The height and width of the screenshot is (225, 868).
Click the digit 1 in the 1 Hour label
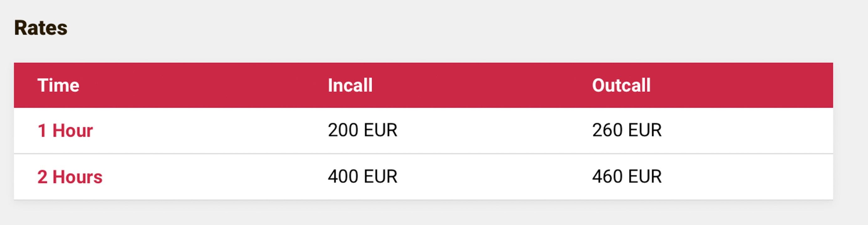tap(42, 131)
